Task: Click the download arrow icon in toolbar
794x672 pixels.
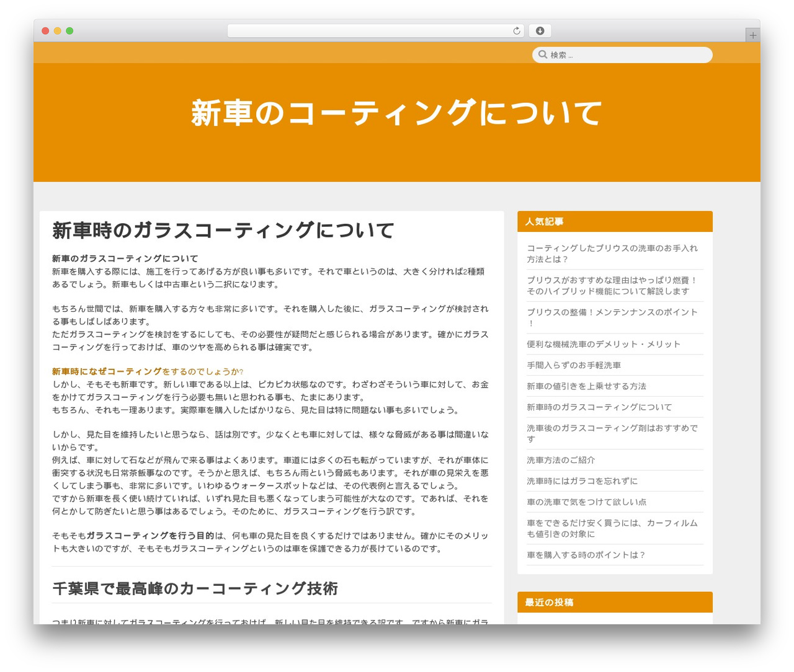Action: (540, 31)
